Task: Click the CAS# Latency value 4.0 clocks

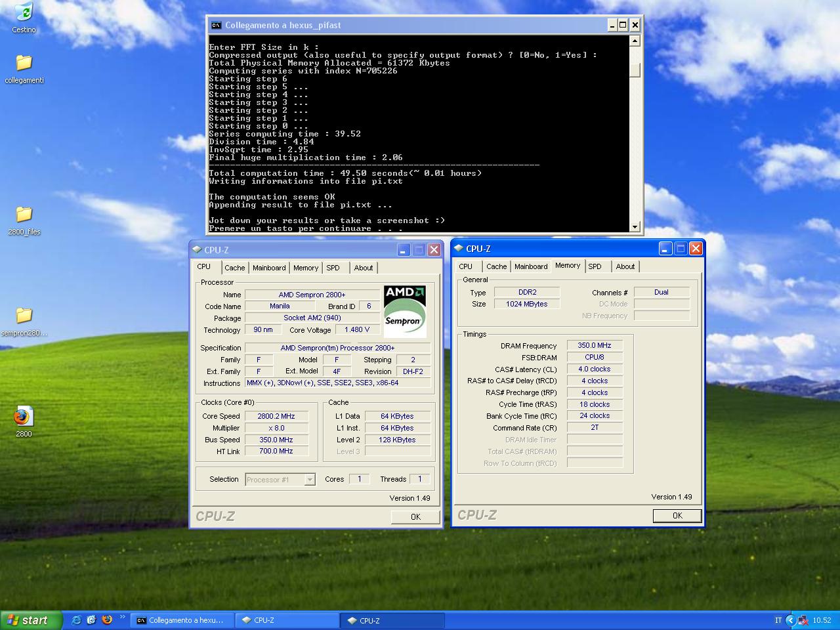Action: [594, 369]
